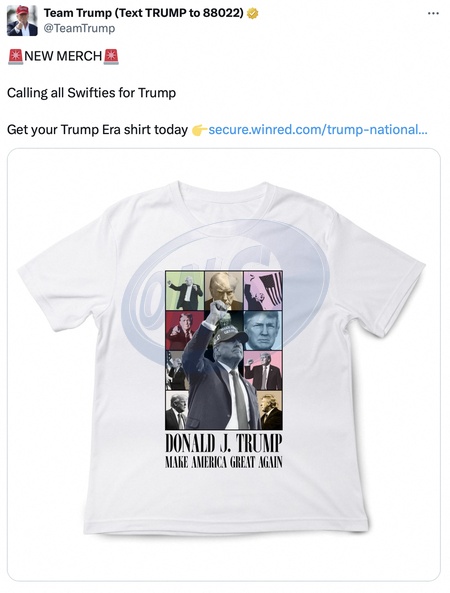This screenshot has height=593, width=450.
Task: Open the three-dot more options menu
Action: 433,14
